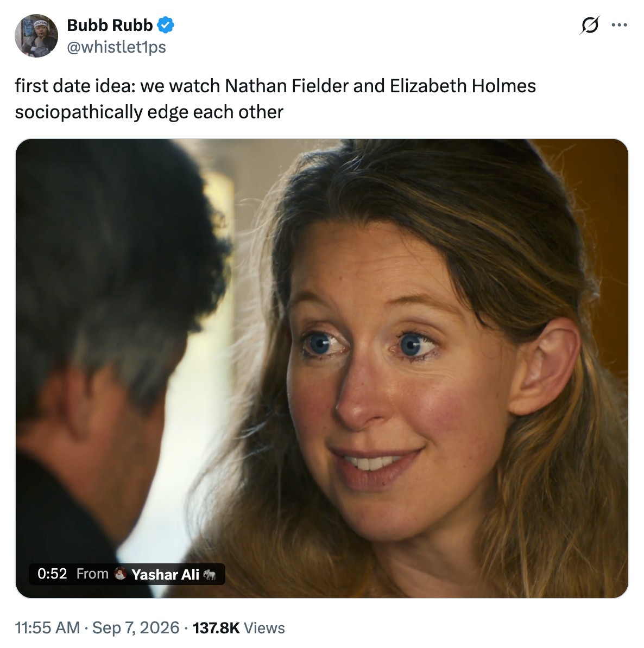
Task: Click Yashar Ali's small avatar icon
Action: [121, 574]
